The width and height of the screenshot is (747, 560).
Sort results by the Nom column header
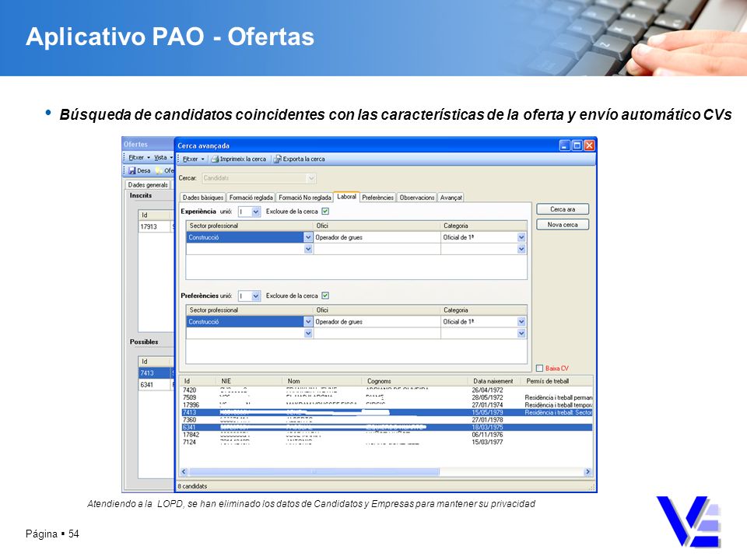point(324,381)
